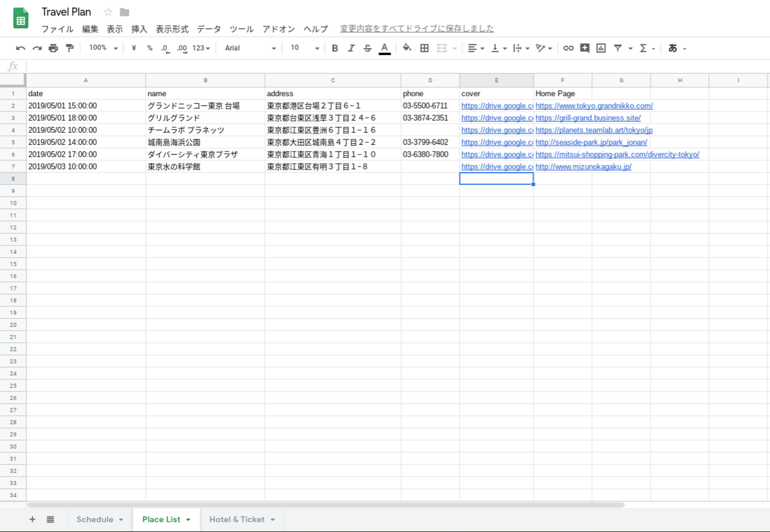Image resolution: width=770 pixels, height=532 pixels.
Task: Open the データ menu
Action: tap(208, 29)
